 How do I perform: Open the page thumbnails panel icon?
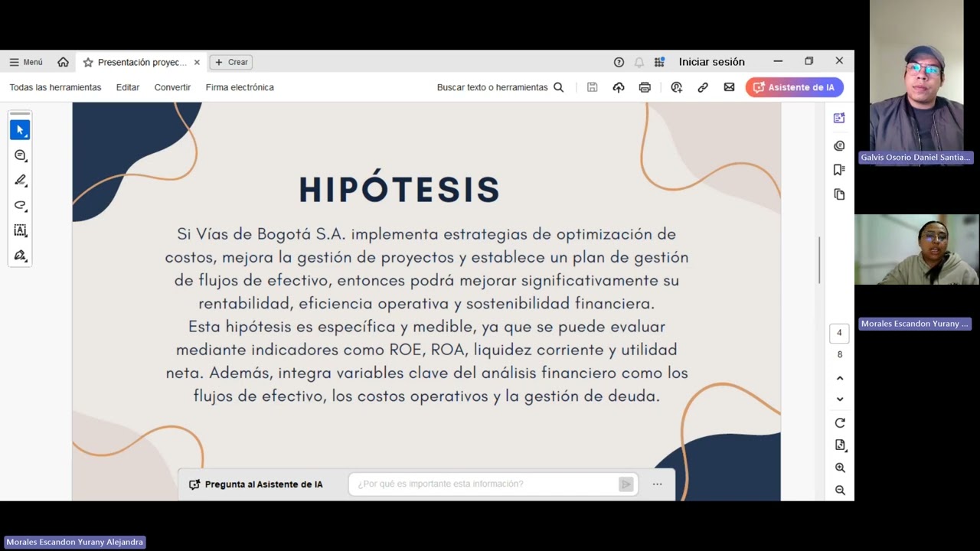pyautogui.click(x=839, y=194)
